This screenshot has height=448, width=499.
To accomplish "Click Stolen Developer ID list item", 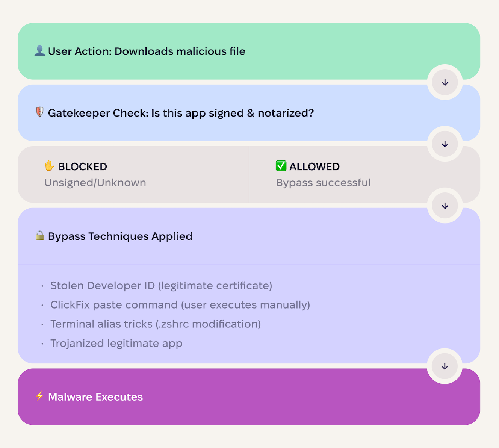I will (161, 286).
